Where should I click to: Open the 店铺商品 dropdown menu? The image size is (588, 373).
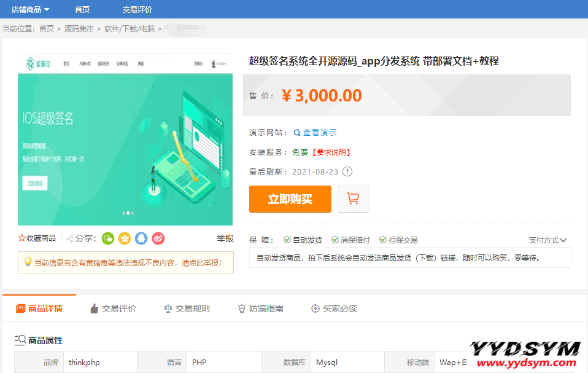tap(30, 9)
